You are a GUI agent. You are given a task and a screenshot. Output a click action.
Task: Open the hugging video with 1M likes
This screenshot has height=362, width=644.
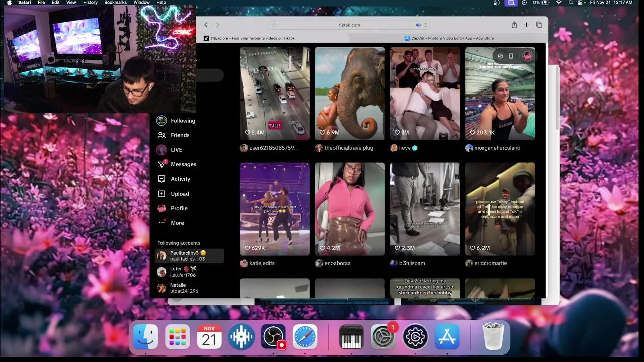click(425, 94)
